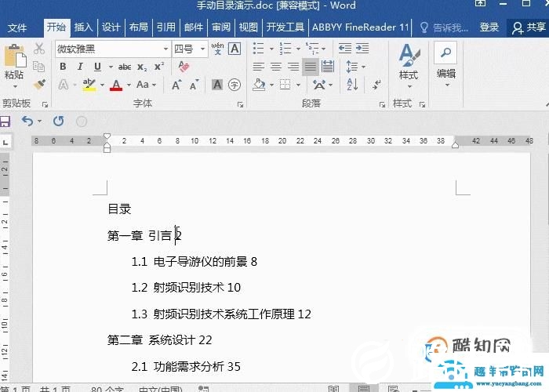Click the Sign in button
This screenshot has height=392, width=549.
tap(489, 27)
